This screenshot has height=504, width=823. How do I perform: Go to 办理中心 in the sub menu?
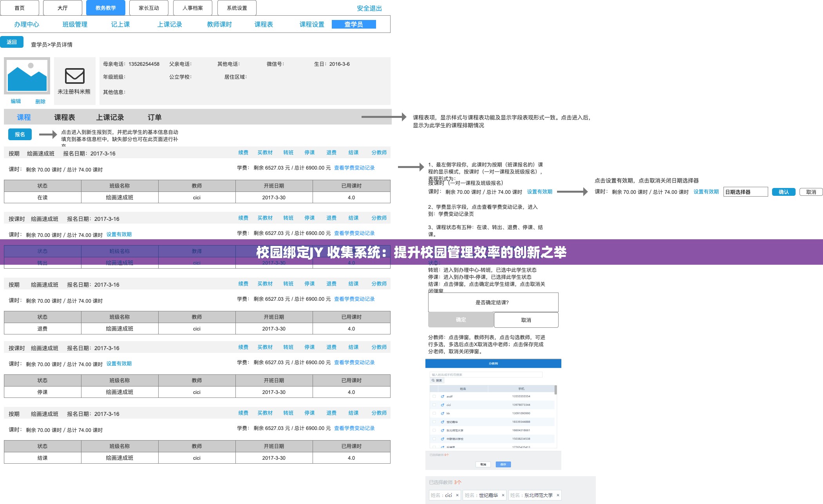click(x=27, y=24)
